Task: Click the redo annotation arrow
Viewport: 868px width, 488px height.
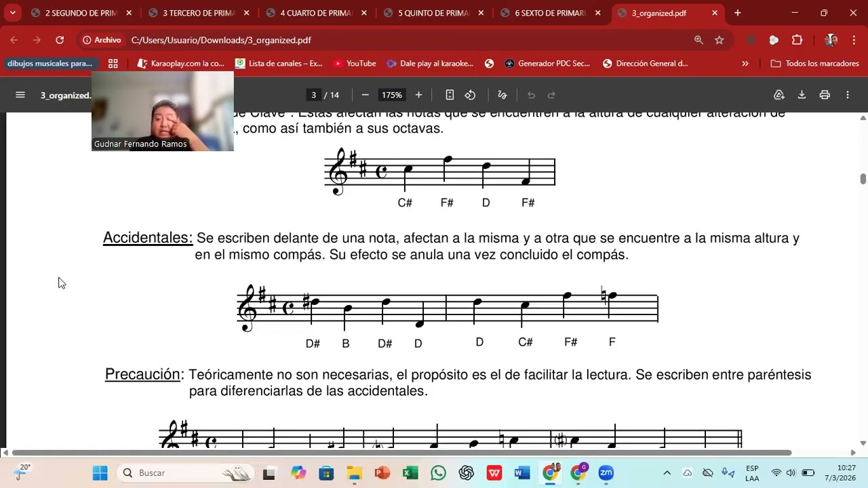Action: [551, 95]
